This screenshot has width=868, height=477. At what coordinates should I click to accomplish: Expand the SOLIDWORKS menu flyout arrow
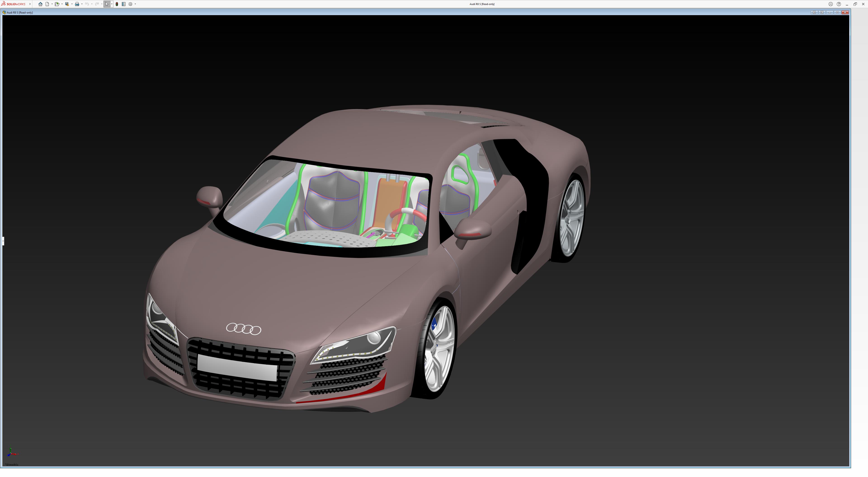click(x=30, y=4)
